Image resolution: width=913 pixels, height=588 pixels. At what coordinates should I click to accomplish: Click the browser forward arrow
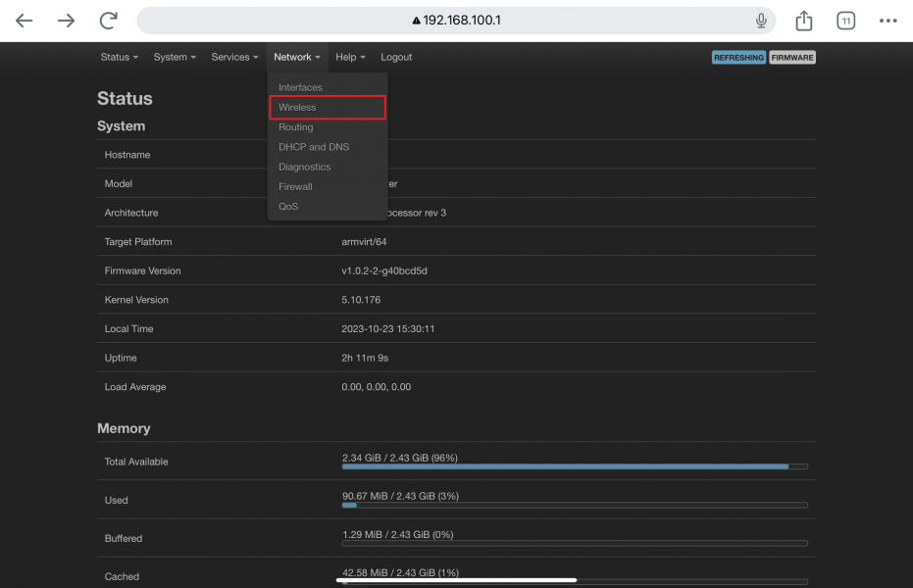click(66, 20)
